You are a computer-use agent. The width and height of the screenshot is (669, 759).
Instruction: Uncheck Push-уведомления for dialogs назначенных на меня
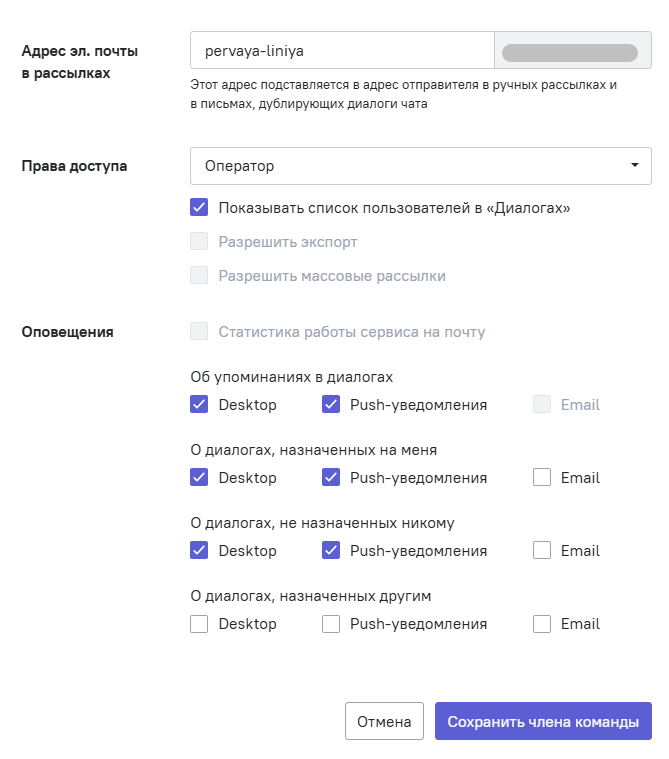click(331, 478)
